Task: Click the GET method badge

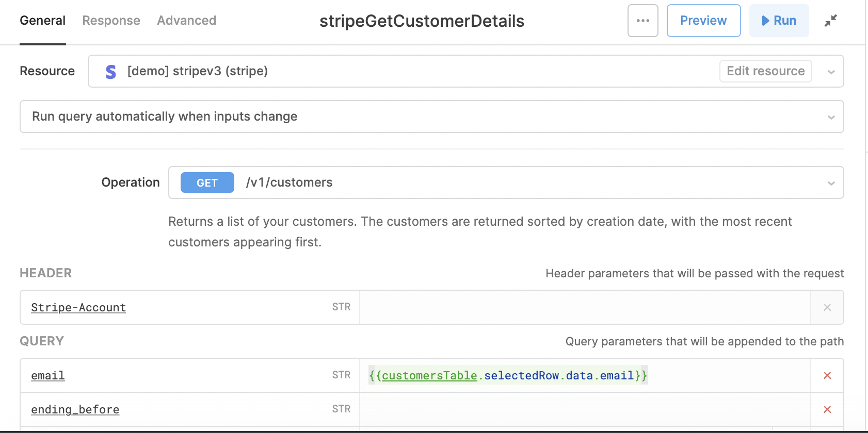Action: [207, 182]
